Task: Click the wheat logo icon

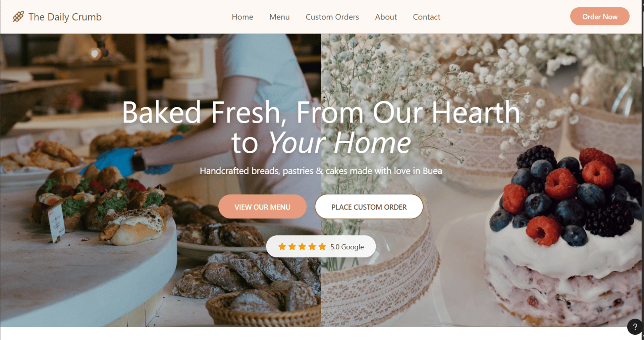Action: [x=18, y=16]
